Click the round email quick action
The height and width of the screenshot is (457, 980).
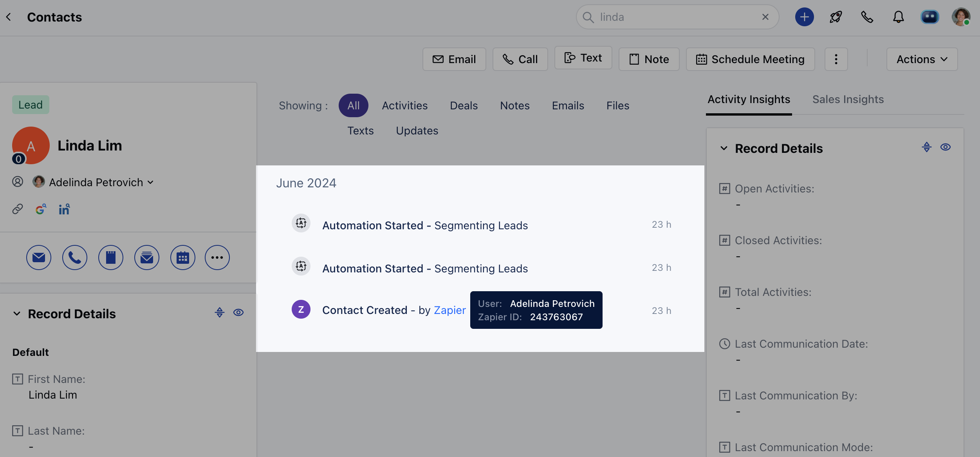tap(39, 258)
